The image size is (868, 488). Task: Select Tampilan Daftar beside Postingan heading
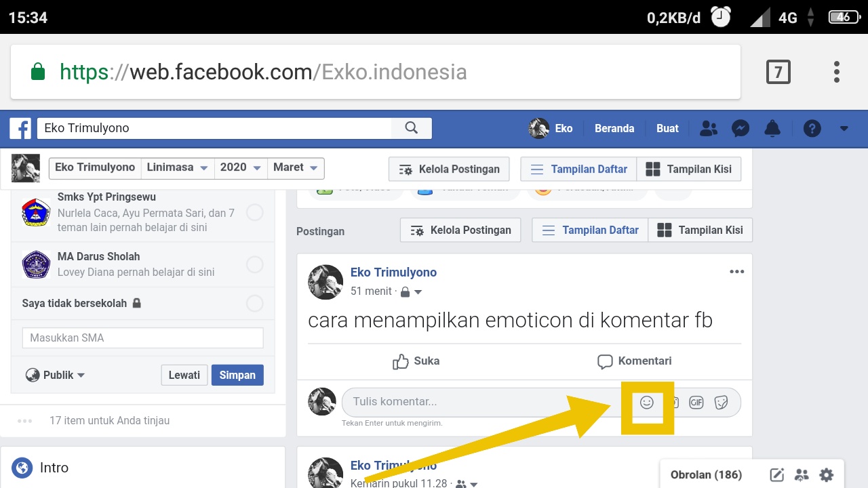pyautogui.click(x=590, y=230)
